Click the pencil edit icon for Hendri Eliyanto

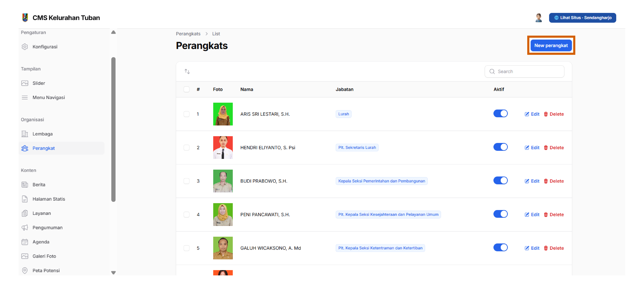(527, 148)
